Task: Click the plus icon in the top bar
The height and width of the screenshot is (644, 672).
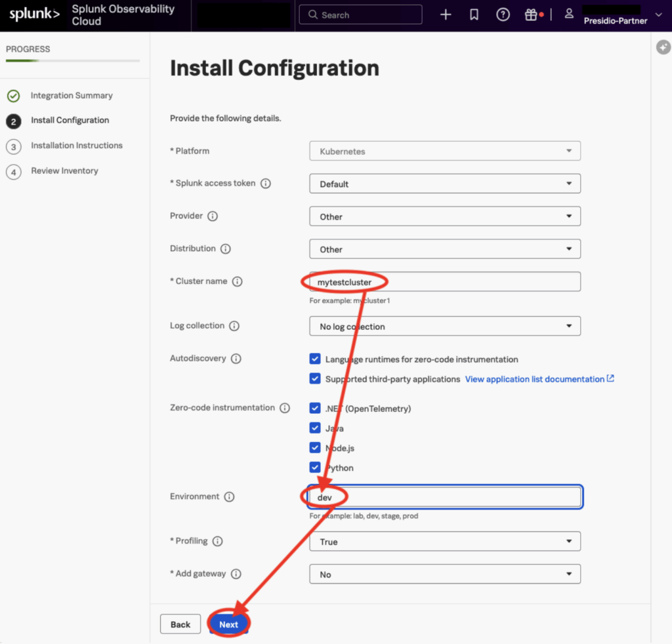Action: click(x=445, y=14)
